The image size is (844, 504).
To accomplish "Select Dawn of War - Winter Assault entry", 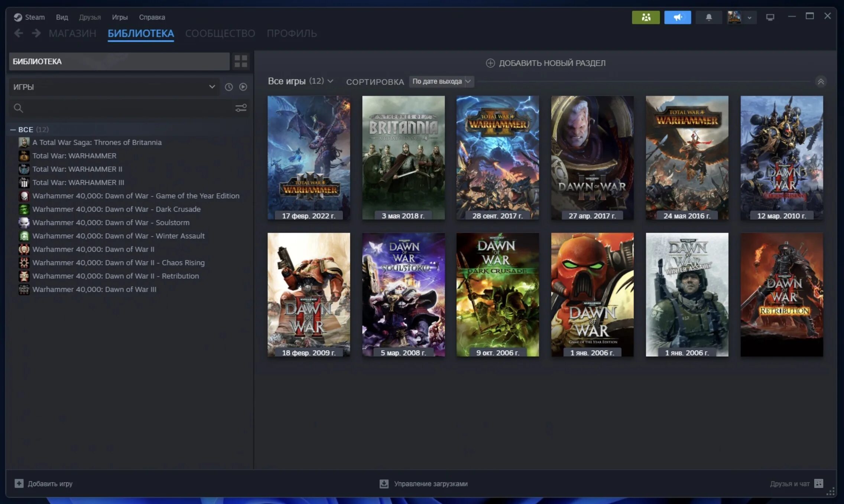I will click(118, 236).
